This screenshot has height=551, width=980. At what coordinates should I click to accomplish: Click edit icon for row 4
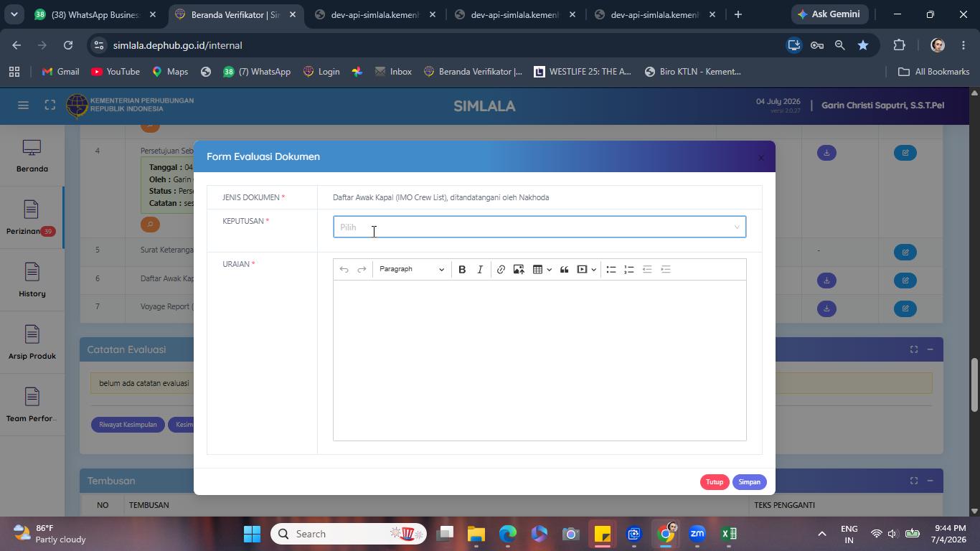coord(905,153)
